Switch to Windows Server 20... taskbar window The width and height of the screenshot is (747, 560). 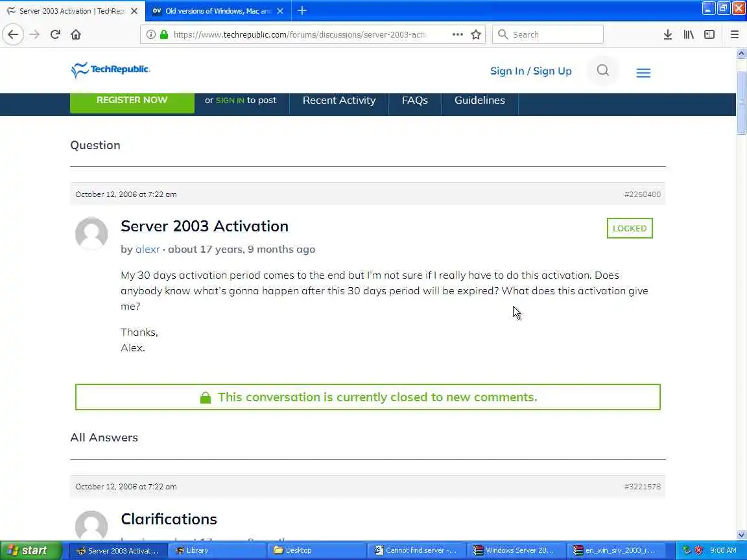point(516,550)
